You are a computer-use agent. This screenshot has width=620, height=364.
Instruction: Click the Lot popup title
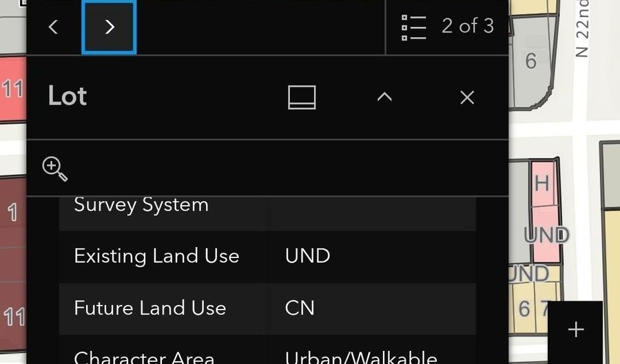point(68,96)
